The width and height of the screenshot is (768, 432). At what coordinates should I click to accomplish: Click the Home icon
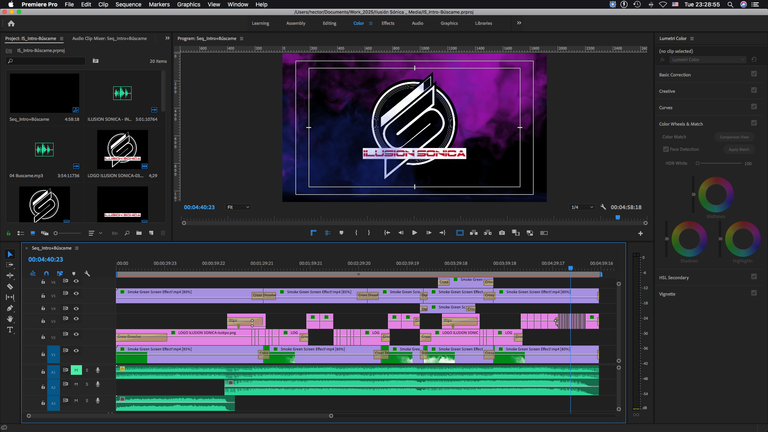coord(11,24)
